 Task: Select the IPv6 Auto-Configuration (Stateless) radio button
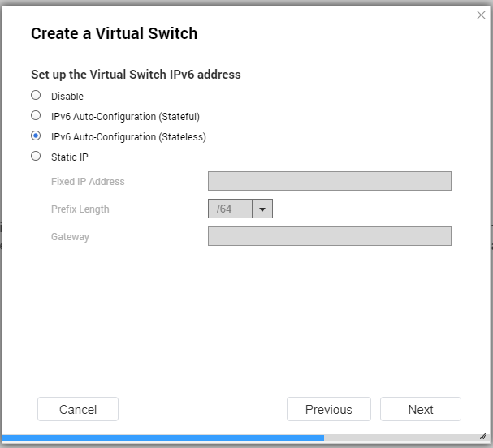36,136
